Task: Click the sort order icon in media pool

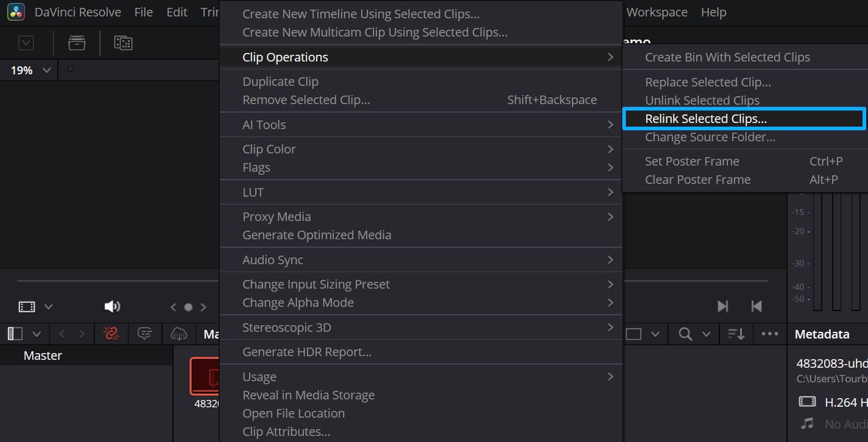Action: (735, 334)
